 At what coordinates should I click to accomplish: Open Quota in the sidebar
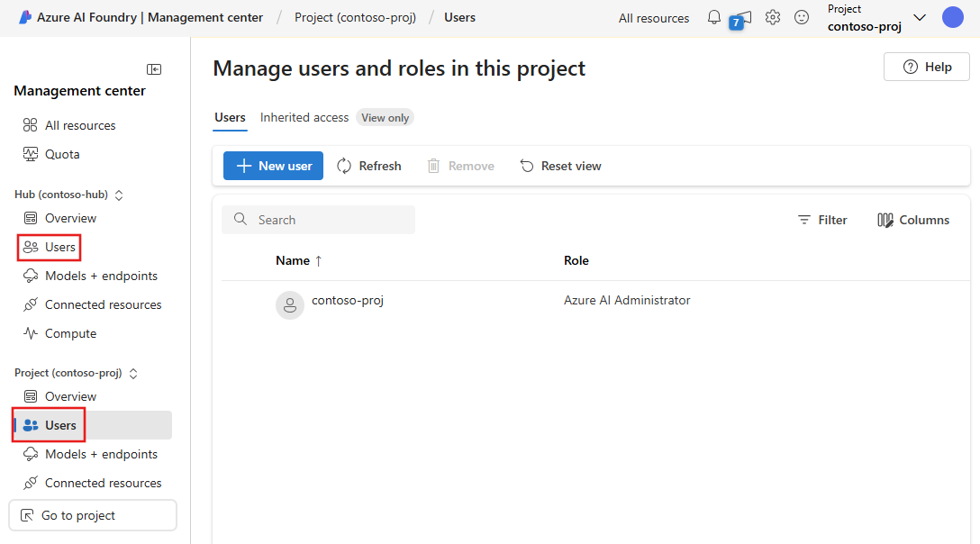62,154
